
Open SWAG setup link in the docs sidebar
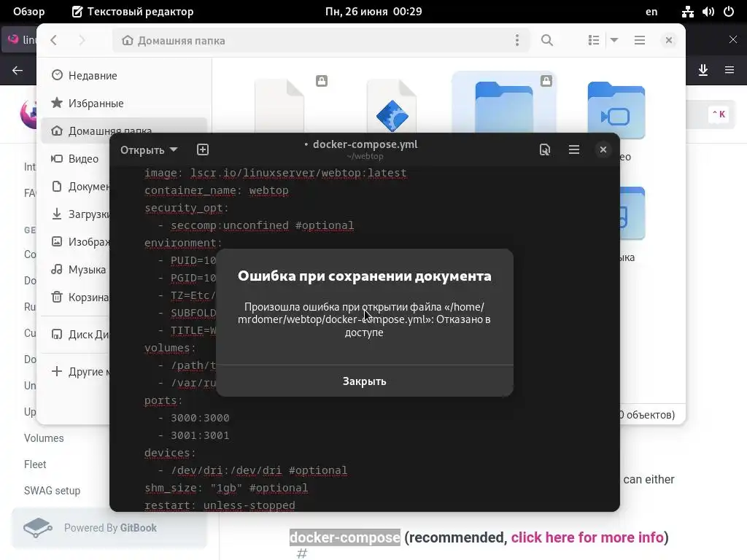(x=53, y=491)
